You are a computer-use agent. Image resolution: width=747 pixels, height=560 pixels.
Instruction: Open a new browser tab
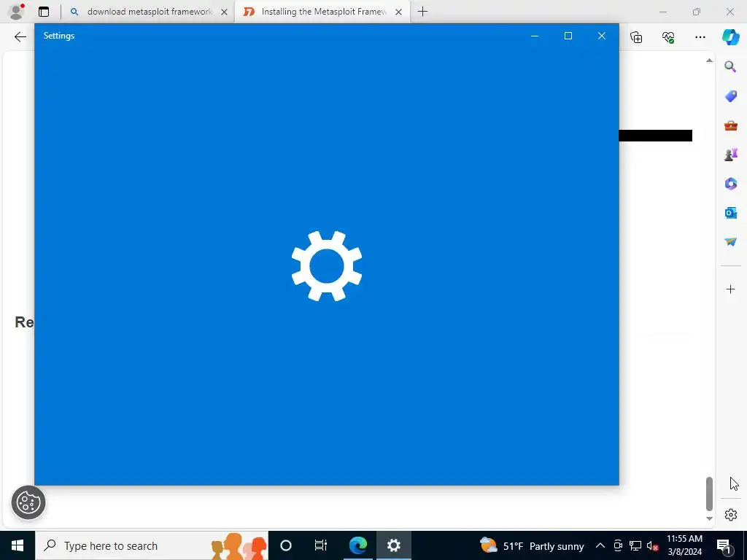tap(422, 12)
